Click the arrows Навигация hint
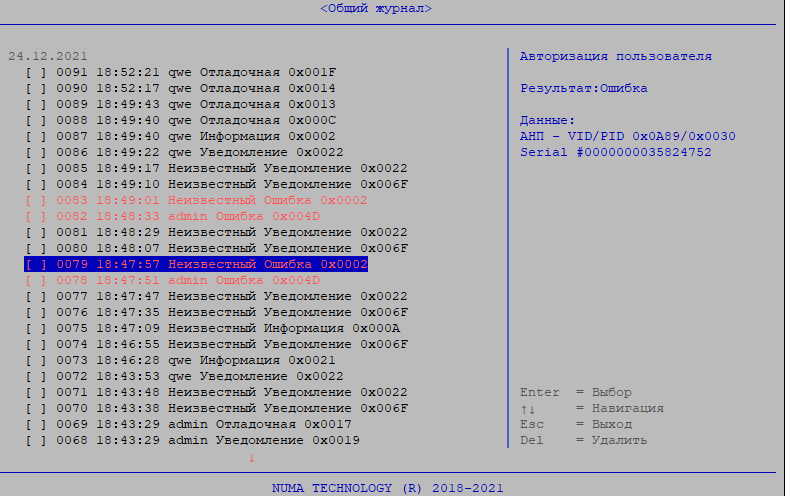785x496 pixels. (592, 408)
